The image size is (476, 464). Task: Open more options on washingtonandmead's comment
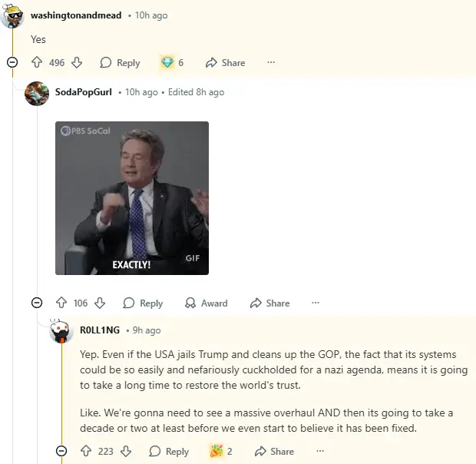point(271,63)
